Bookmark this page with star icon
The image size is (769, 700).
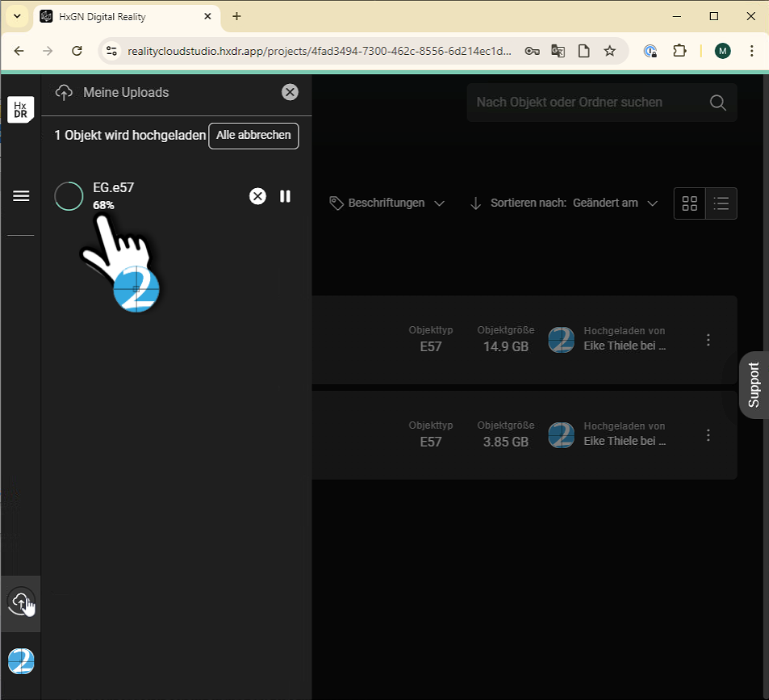point(609,51)
